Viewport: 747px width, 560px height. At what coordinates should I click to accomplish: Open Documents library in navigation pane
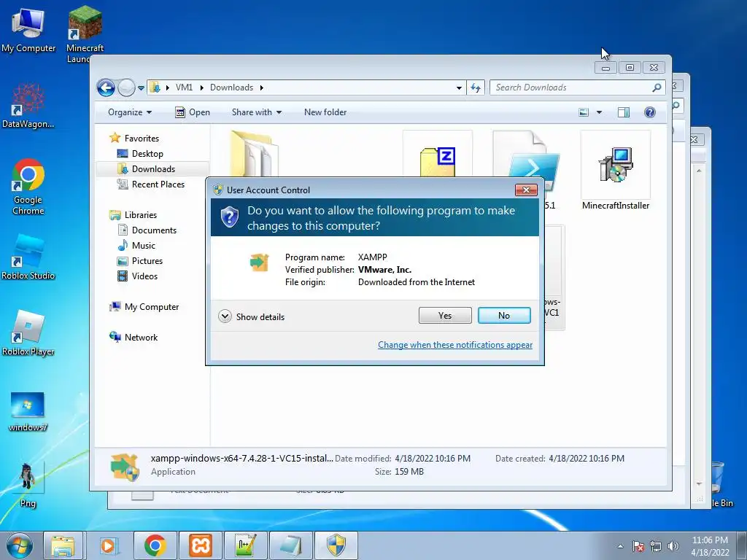point(147,230)
